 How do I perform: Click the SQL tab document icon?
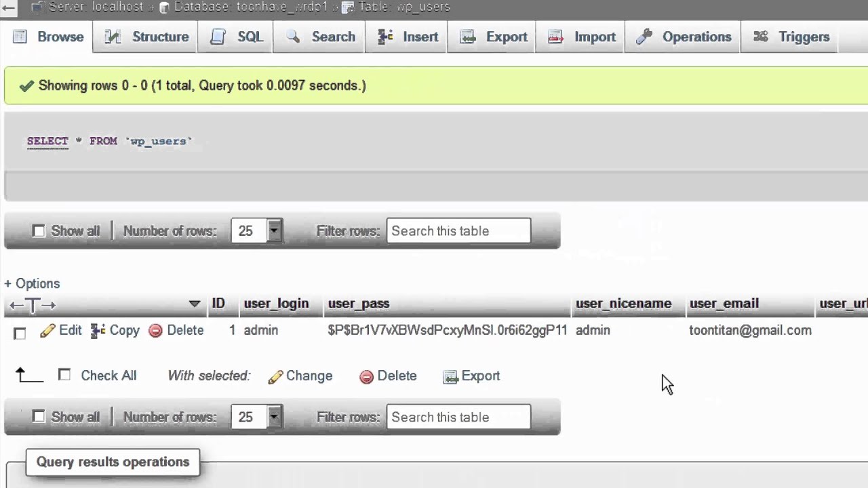tap(218, 37)
